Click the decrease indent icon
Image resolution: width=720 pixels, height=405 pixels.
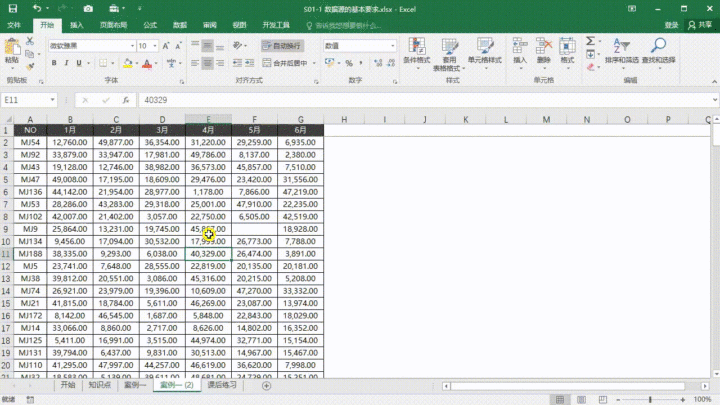[237, 63]
